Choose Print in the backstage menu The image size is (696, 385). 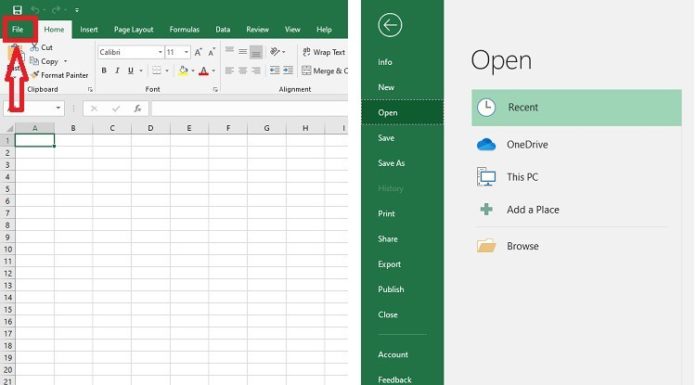tap(386, 214)
